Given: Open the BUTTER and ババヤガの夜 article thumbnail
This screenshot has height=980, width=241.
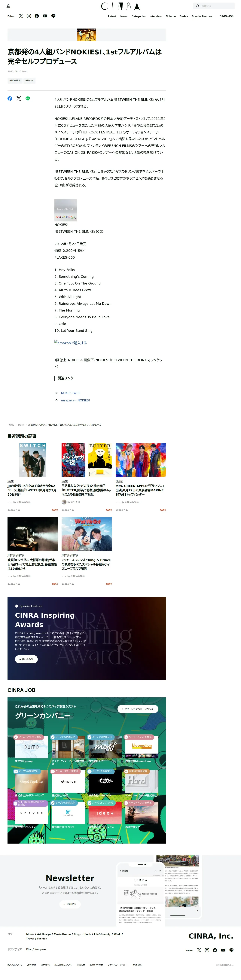Looking at the screenshot, I should (87, 460).
